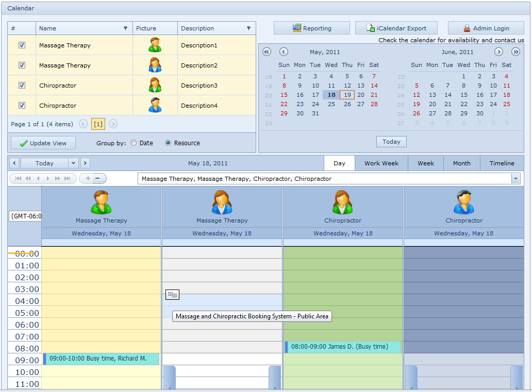Toggle checkbox for Description2 Massage Therapy row
The height and width of the screenshot is (392, 532).
[x=22, y=65]
